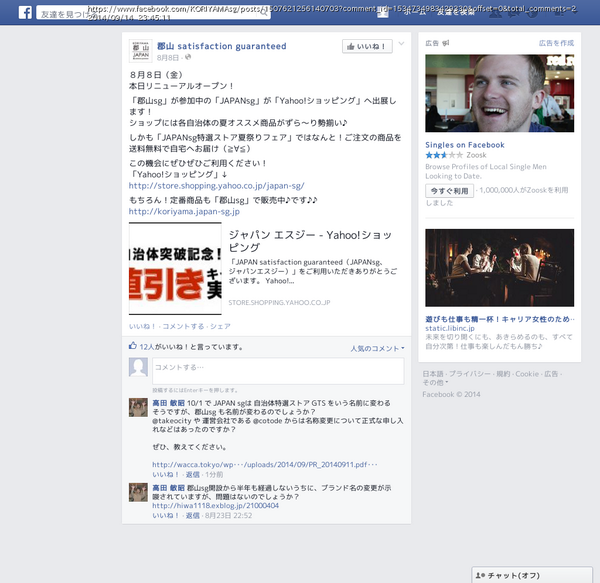Select the thumbs-up icon beside 12人

coord(133,346)
